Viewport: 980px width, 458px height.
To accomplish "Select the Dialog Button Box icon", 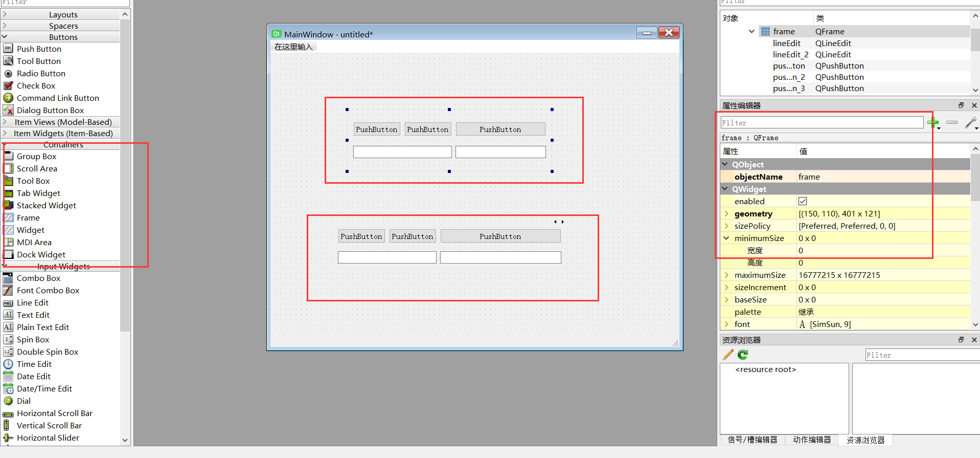I will [8, 110].
